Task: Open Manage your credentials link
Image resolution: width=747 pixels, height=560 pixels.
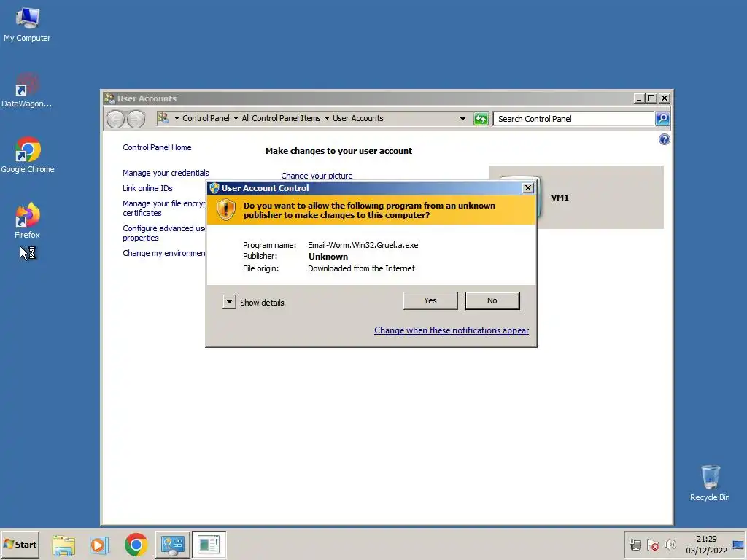Action: [166, 173]
